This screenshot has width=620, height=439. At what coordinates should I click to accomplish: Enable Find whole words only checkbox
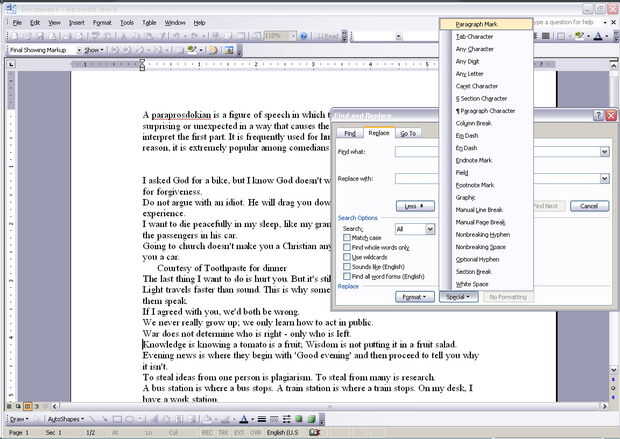tap(347, 247)
